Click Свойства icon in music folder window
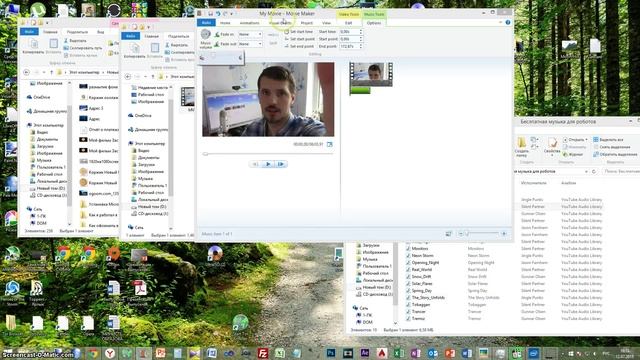Screen dimensions: 640x360 pos(552,147)
